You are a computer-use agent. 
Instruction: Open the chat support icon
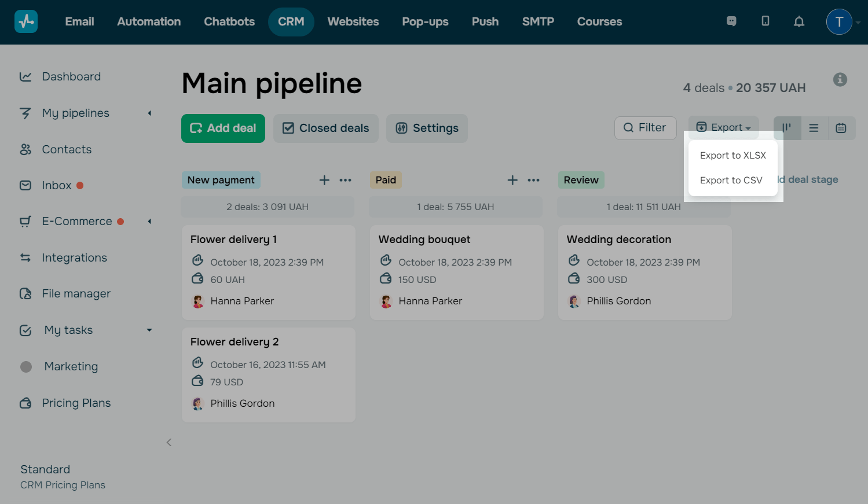point(731,21)
